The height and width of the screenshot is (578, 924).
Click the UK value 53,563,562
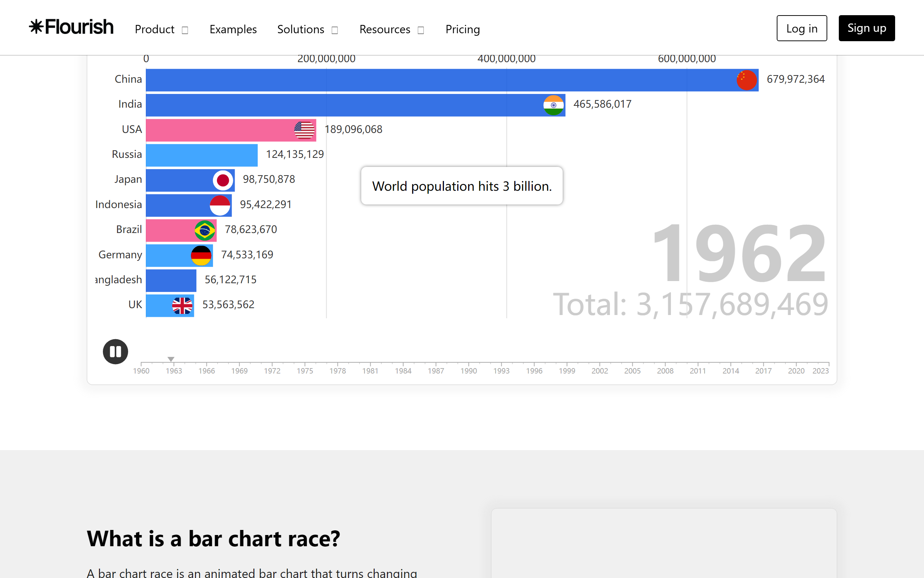[x=228, y=305]
